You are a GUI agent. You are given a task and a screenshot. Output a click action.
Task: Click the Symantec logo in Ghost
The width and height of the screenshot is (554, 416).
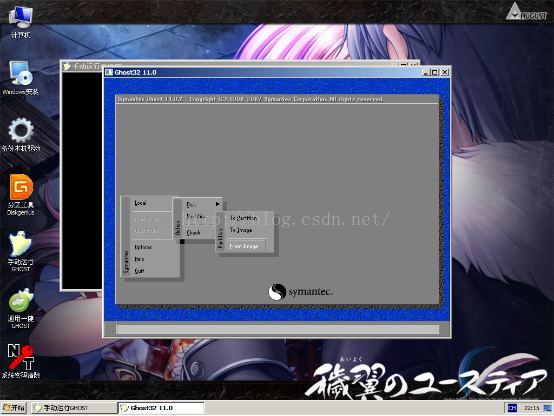300,292
